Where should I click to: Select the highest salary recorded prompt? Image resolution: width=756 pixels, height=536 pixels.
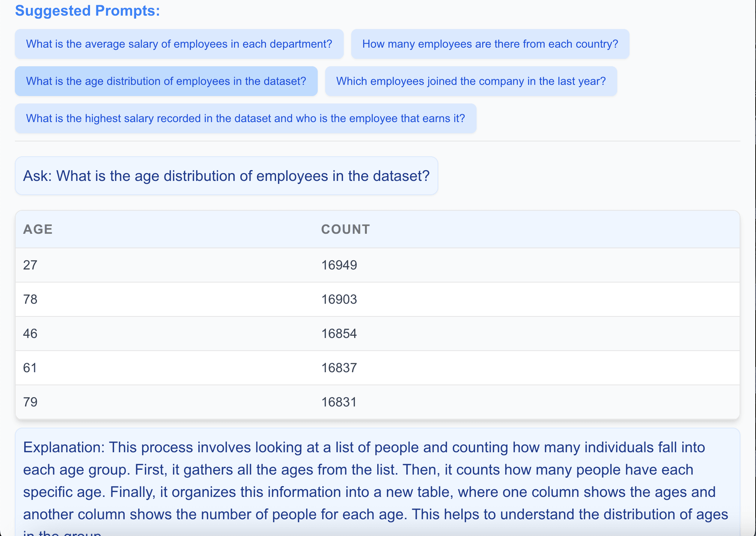click(245, 118)
